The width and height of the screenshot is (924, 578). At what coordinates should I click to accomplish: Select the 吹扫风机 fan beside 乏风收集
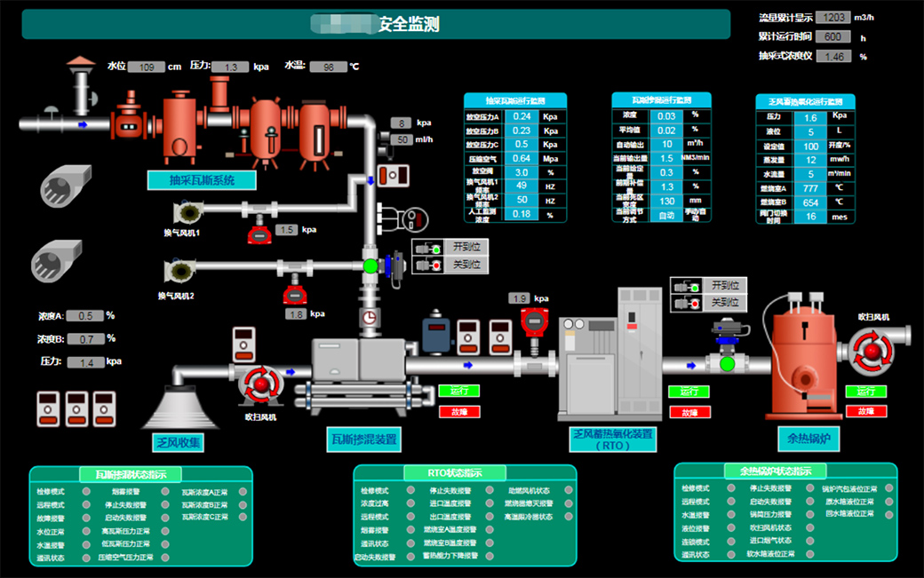[x=261, y=384]
